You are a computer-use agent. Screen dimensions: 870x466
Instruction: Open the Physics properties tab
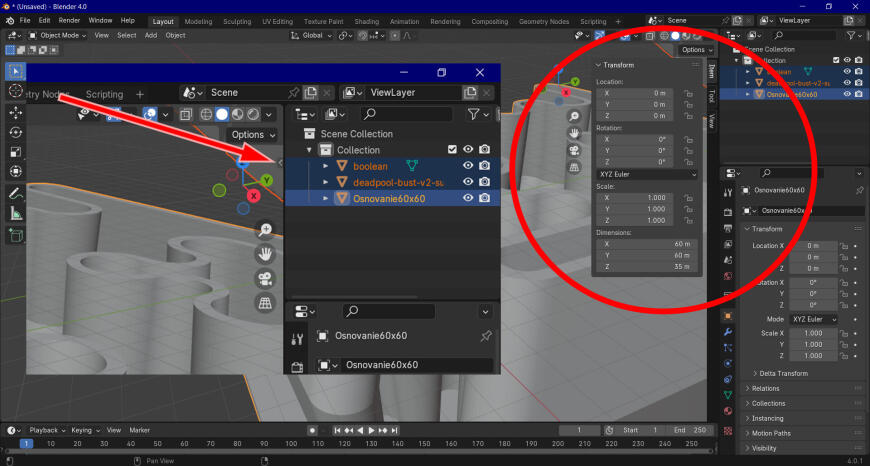[x=729, y=363]
